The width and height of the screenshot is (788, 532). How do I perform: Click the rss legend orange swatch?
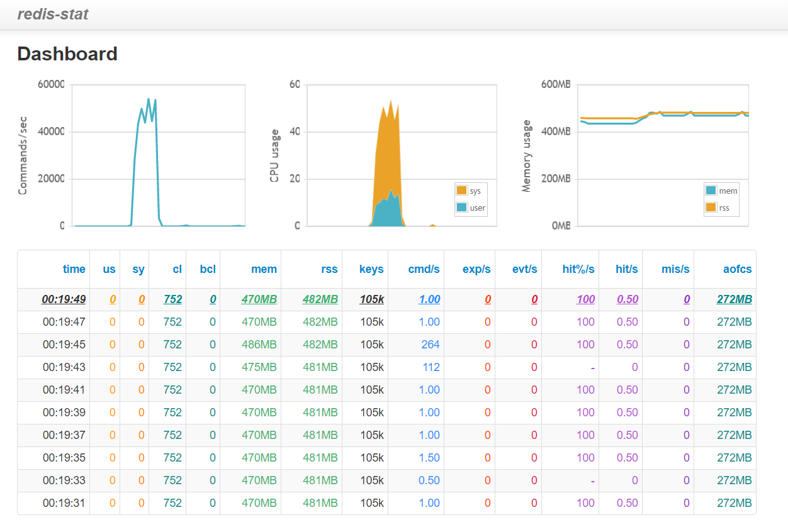711,207
